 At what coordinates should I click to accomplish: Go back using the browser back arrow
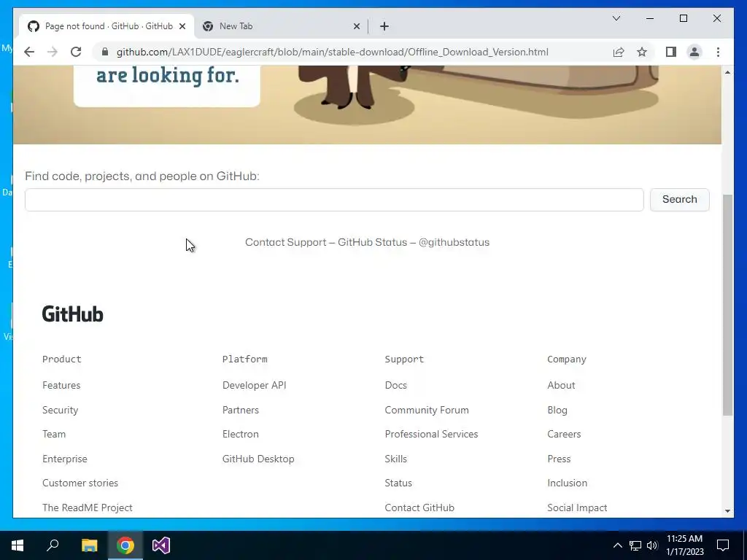point(29,52)
